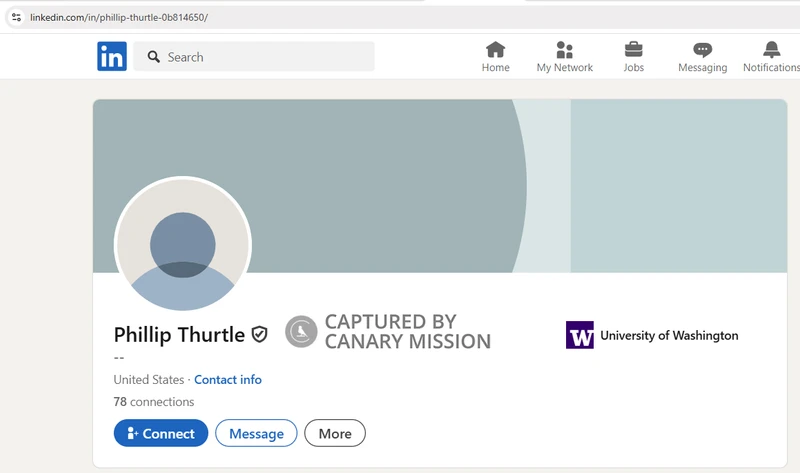The width and height of the screenshot is (800, 473).
Task: View the 78 connections list
Action: pyautogui.click(x=154, y=402)
